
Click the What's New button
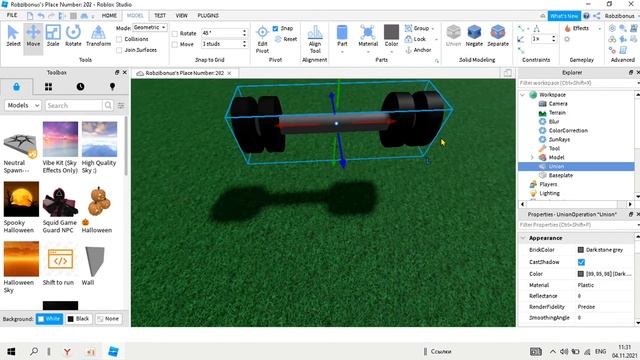click(x=564, y=16)
